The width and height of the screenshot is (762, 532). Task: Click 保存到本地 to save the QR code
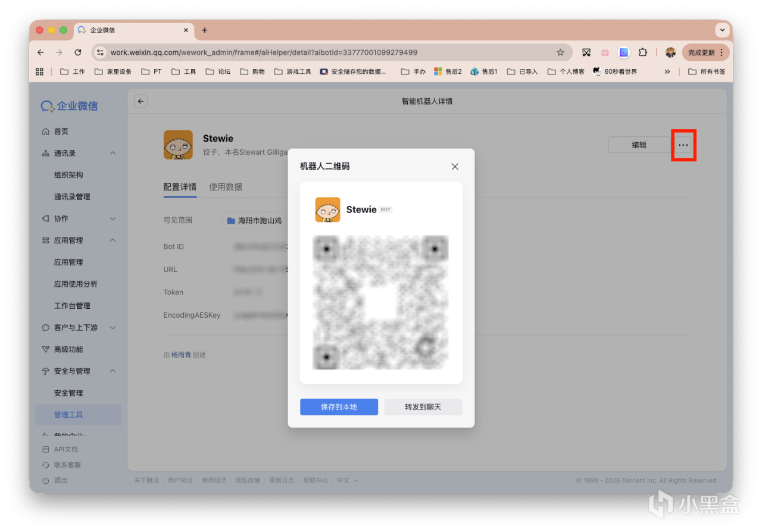(x=339, y=407)
